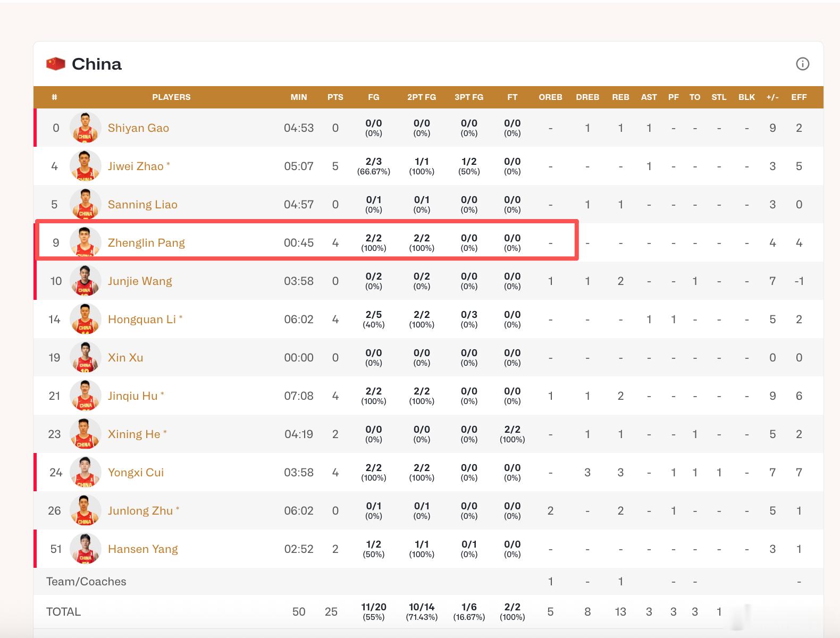Open Shiyan Gao player profile link
Viewport: 840px width, 638px height.
pyautogui.click(x=138, y=128)
